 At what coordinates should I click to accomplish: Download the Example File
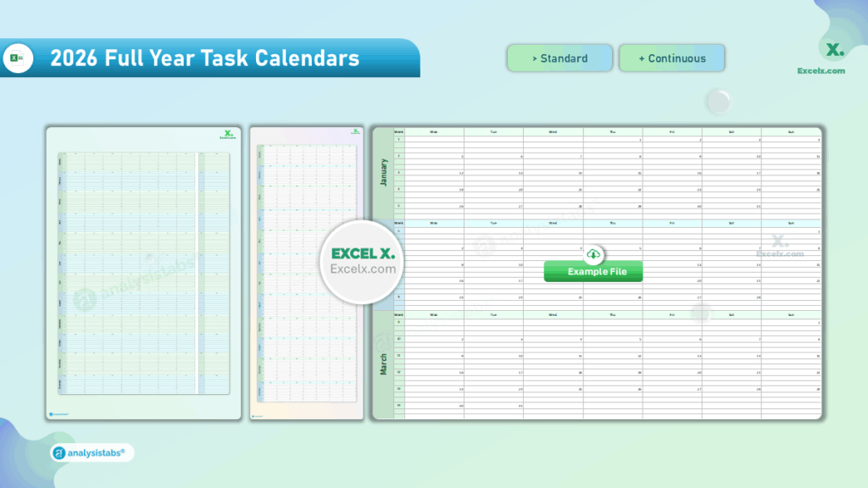[x=593, y=271]
